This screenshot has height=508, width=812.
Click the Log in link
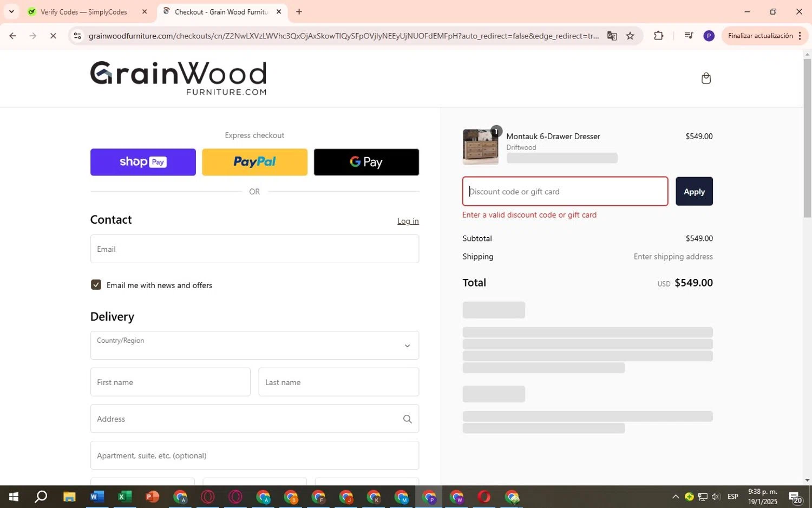[408, 221]
